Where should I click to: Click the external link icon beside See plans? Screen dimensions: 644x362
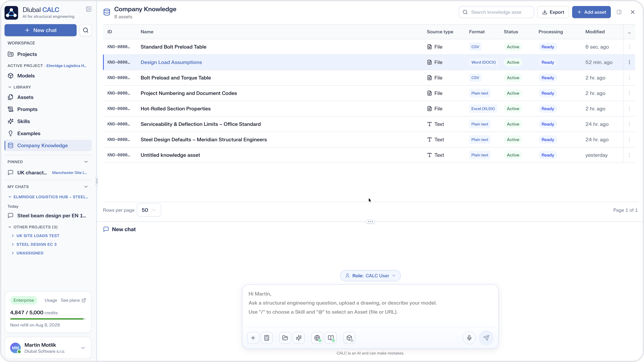pos(84,300)
